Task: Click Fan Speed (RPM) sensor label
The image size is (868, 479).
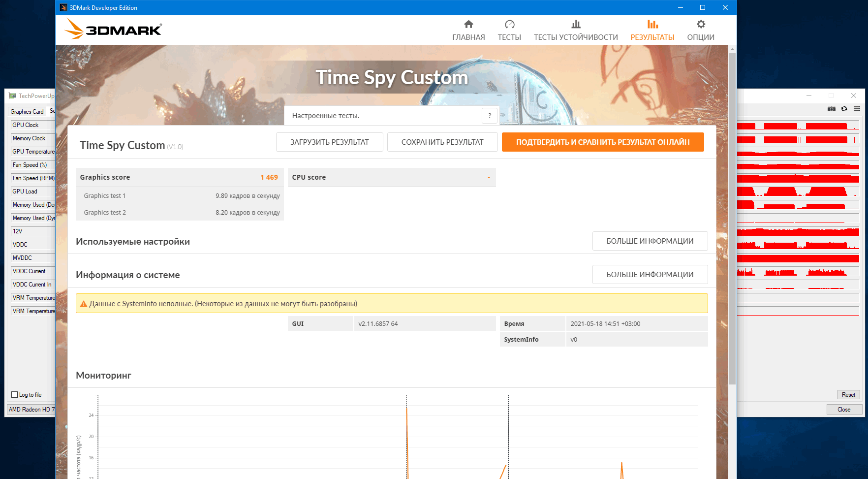Action: pos(33,178)
